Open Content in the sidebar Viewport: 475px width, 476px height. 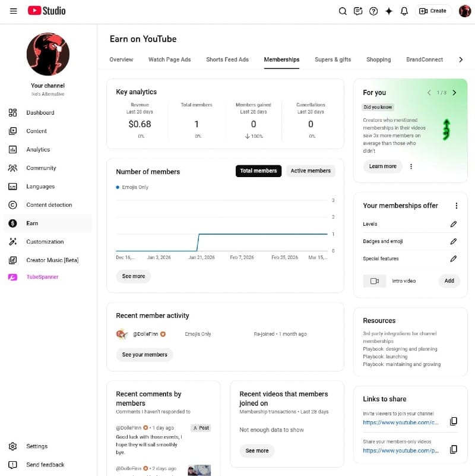tap(48, 131)
